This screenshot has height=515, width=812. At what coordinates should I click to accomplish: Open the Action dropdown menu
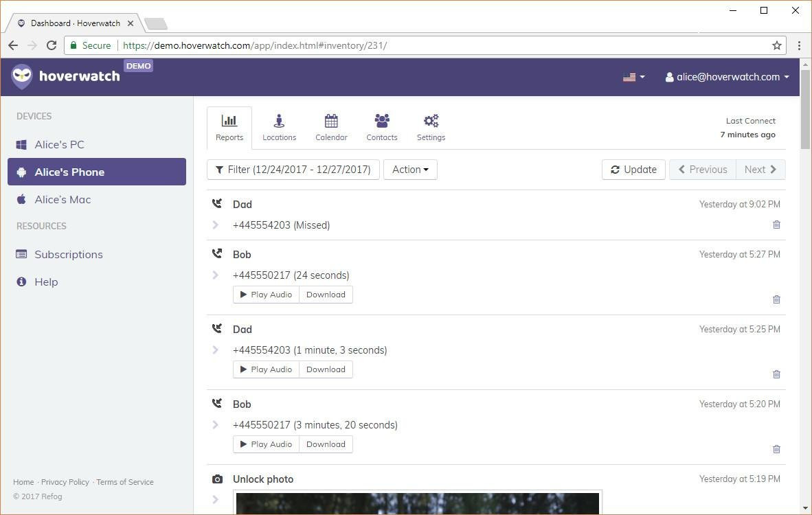(410, 170)
